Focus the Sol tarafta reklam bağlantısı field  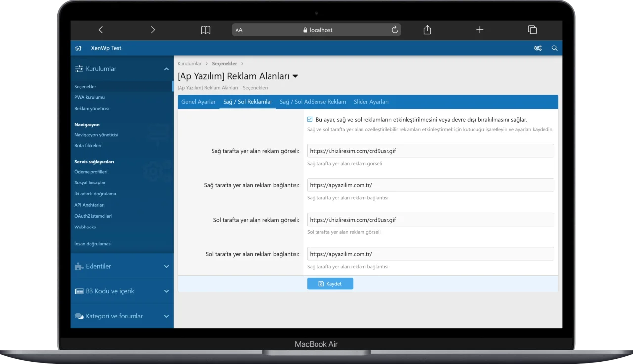[x=430, y=254]
